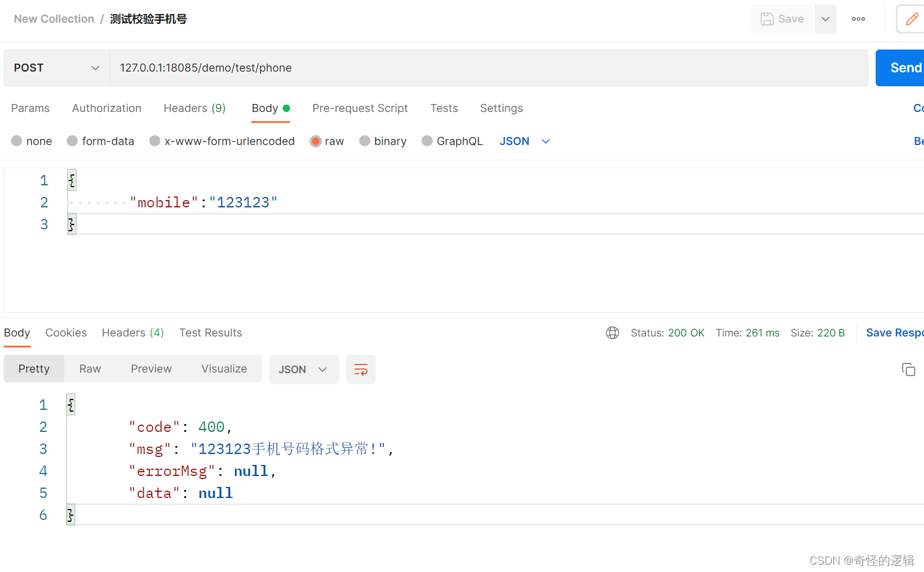This screenshot has width=924, height=572.
Task: Click the Save button with disk icon
Action: coord(782,19)
